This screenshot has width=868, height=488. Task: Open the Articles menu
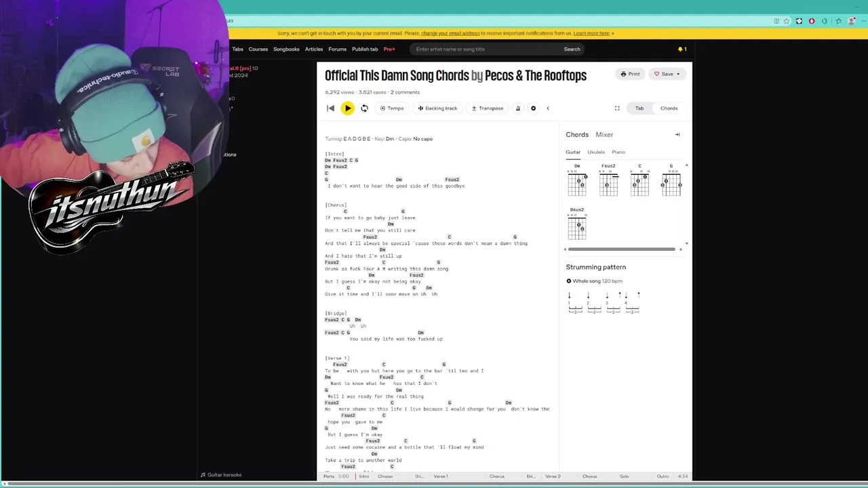[314, 49]
